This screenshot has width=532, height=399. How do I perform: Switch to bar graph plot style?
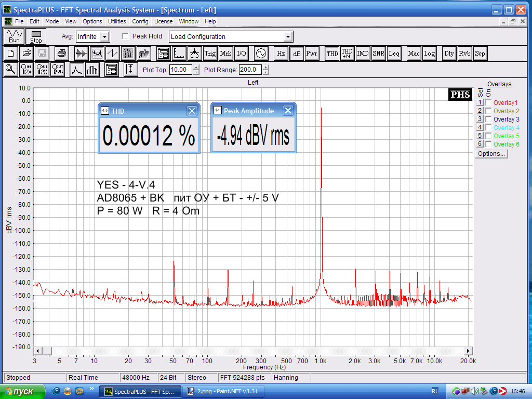92,70
